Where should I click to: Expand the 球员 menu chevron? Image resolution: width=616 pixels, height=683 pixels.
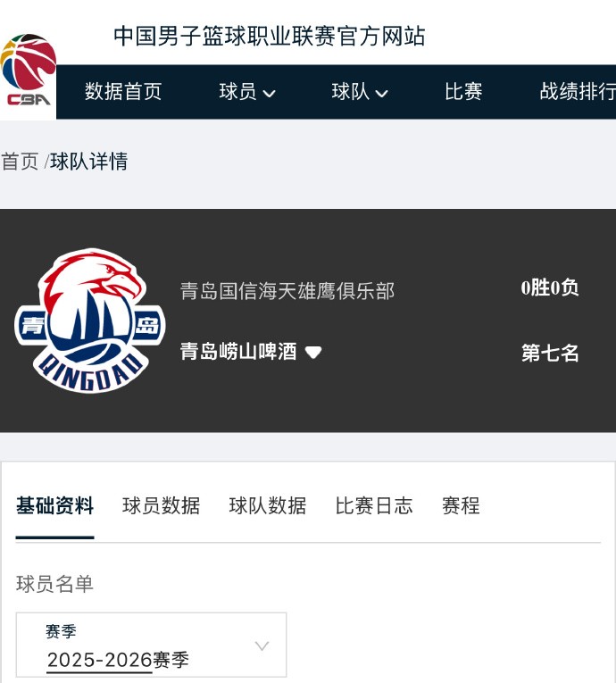[270, 93]
